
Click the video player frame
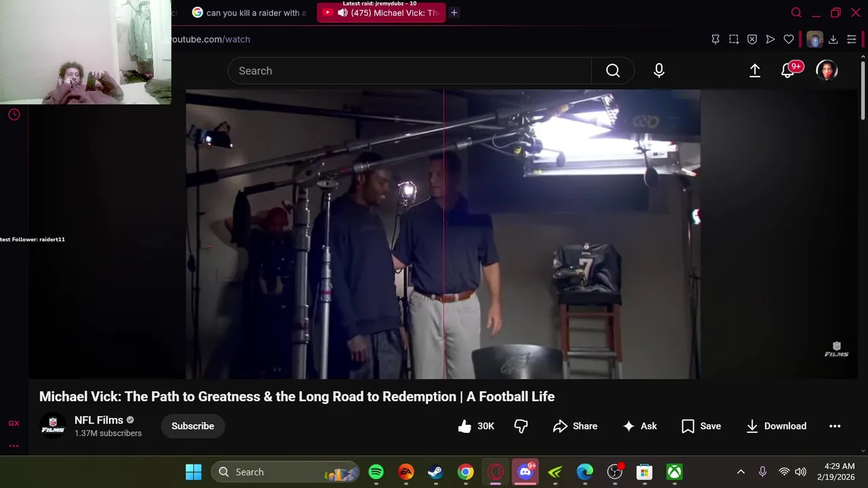[443, 234]
